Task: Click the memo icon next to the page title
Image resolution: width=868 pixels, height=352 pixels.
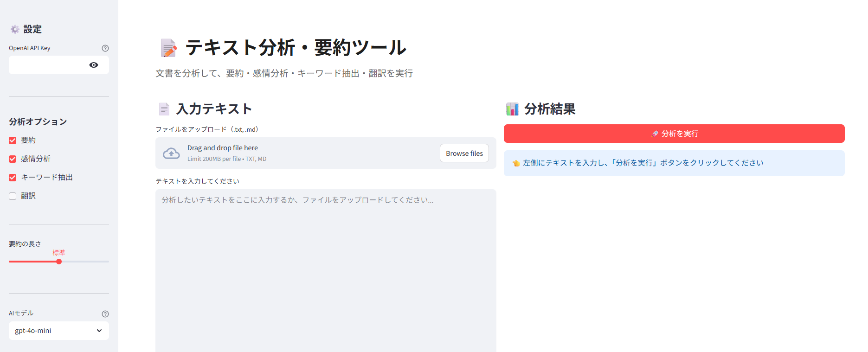Action: (x=168, y=48)
